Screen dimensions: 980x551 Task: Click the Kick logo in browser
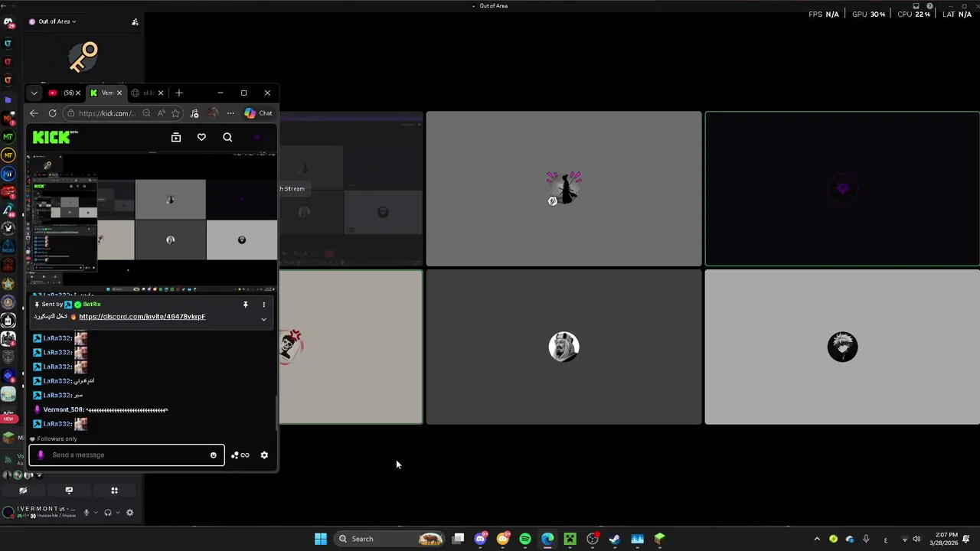click(x=55, y=137)
